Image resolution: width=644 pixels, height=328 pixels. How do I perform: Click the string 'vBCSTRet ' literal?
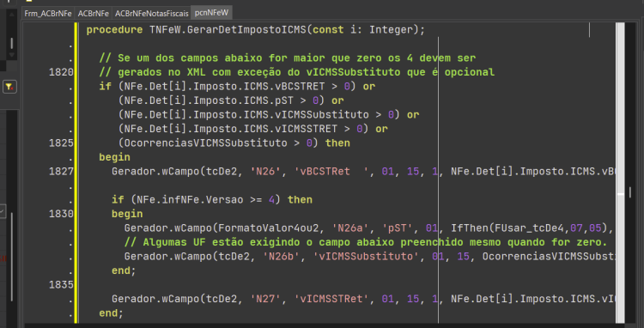click(331, 172)
